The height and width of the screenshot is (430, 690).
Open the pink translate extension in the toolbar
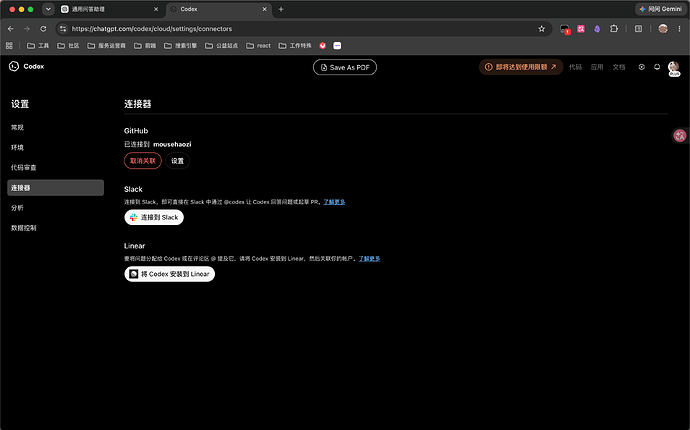coord(581,29)
